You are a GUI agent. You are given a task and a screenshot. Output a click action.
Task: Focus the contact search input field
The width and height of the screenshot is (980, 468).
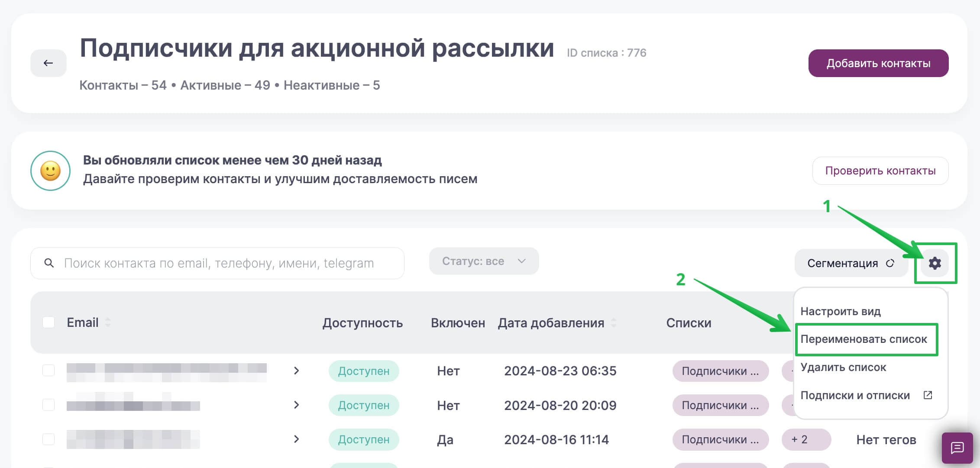[217, 263]
